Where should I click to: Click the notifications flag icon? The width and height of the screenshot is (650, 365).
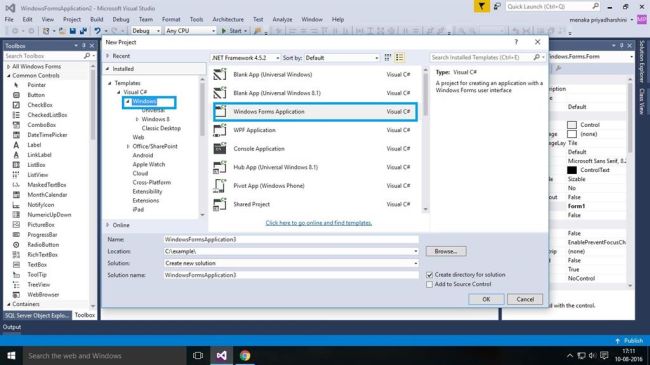click(481, 7)
